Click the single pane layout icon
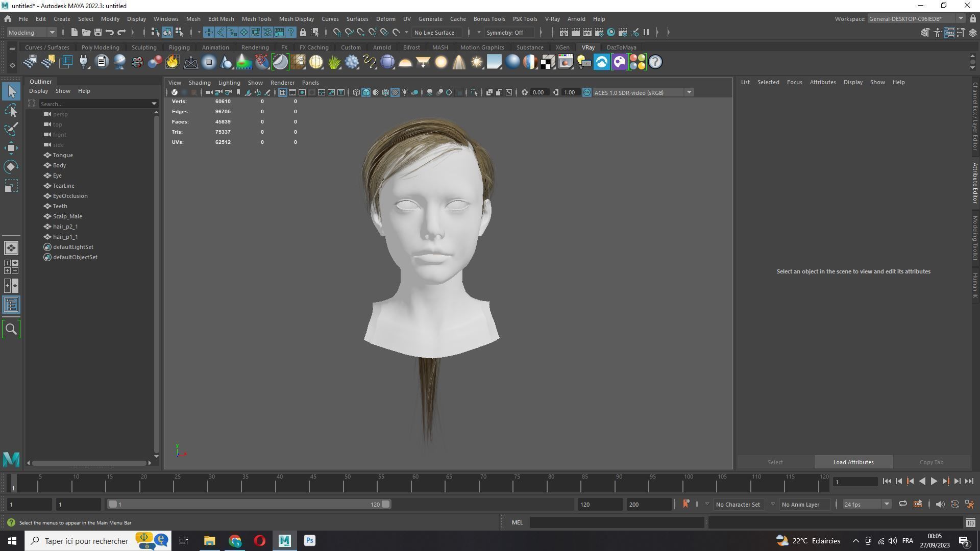The image size is (980, 551). (x=11, y=248)
